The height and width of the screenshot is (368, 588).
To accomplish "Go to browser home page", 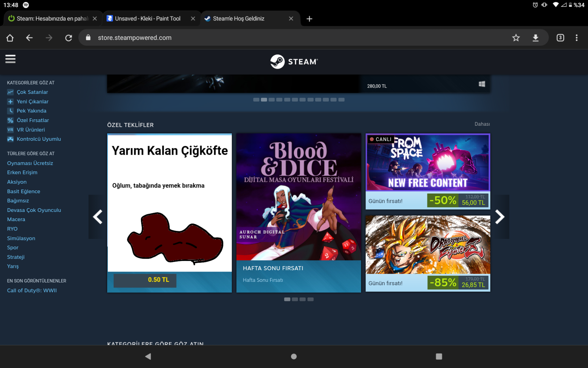I will pyautogui.click(x=10, y=38).
